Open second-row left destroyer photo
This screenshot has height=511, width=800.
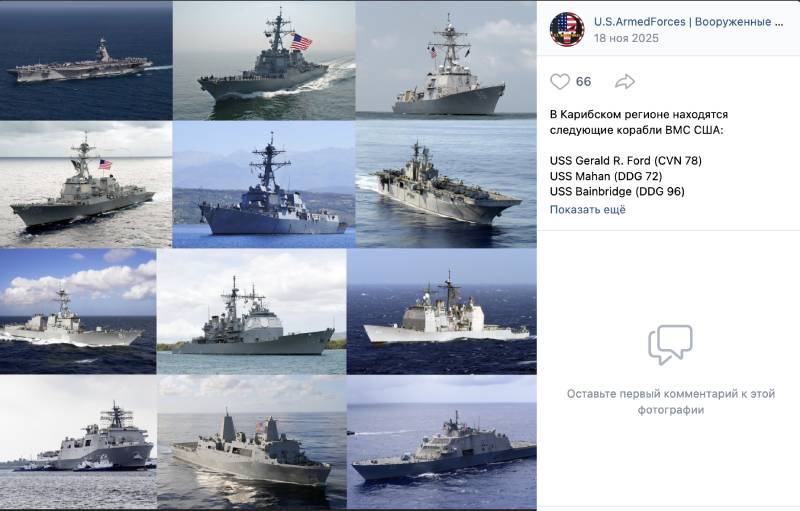(86, 185)
